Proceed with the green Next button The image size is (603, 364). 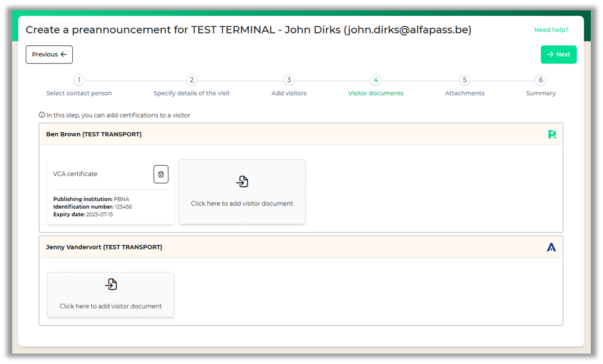[x=558, y=54]
